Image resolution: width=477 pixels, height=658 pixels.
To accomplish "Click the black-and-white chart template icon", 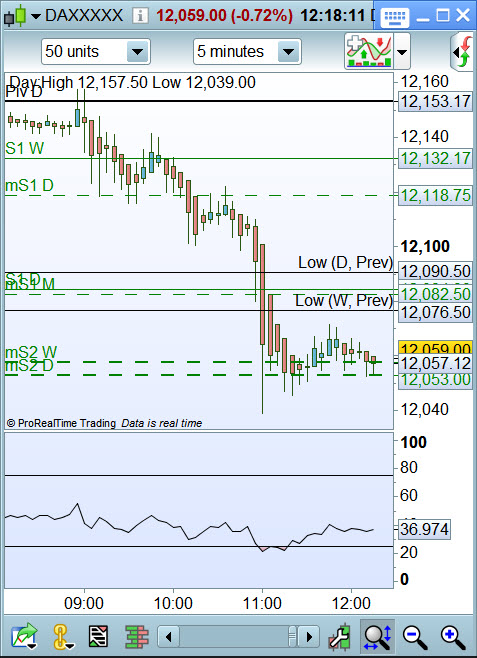I will [99, 637].
